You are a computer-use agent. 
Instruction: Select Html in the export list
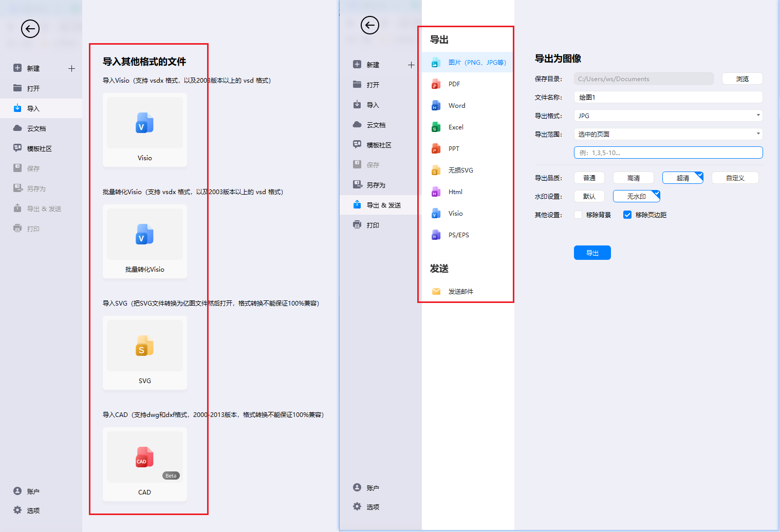[467, 192]
